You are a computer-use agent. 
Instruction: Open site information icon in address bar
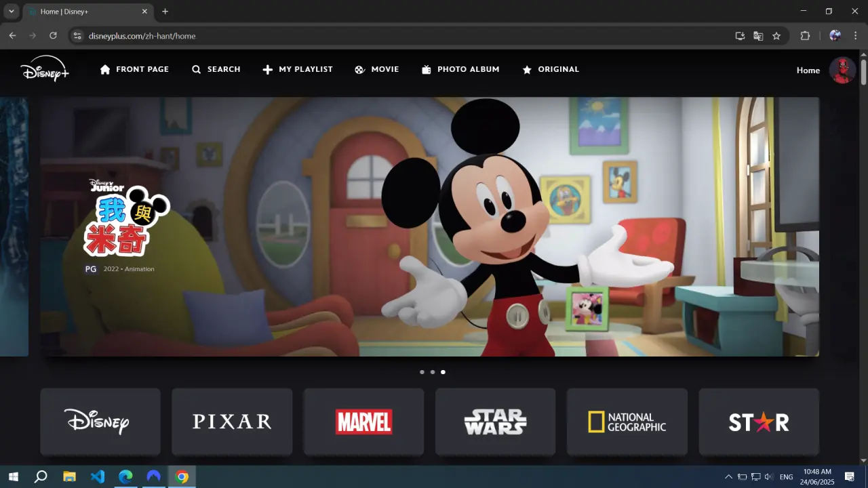(x=77, y=36)
